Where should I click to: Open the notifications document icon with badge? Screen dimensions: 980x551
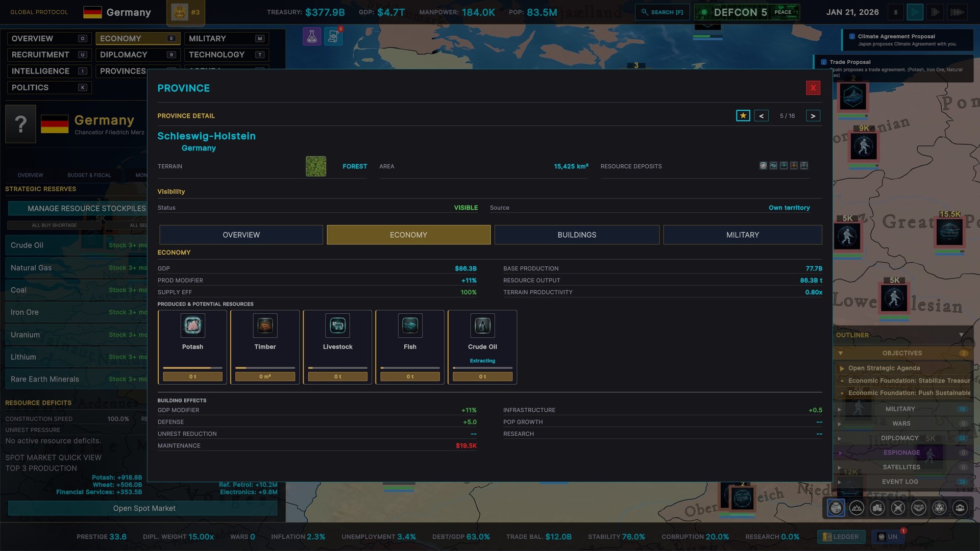333,36
